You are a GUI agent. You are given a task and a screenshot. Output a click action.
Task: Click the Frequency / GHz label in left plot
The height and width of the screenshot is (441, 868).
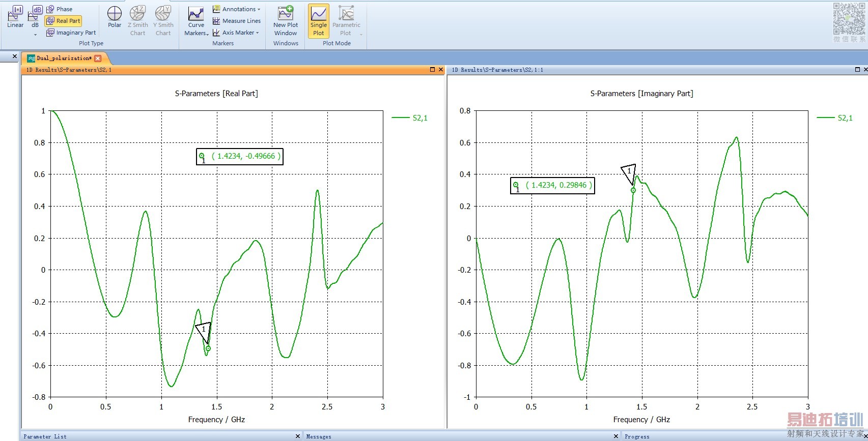(x=216, y=420)
